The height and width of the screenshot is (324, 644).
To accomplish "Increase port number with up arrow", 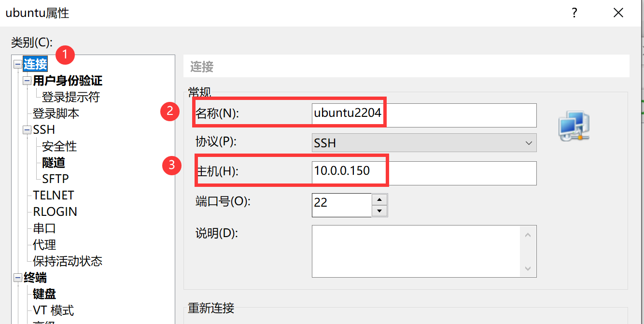I will (380, 199).
